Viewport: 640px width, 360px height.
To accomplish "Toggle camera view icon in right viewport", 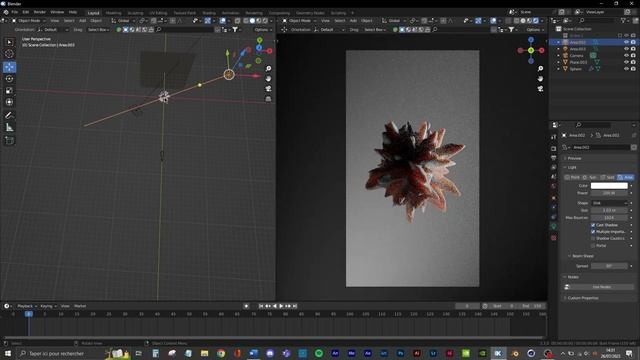I will [540, 89].
